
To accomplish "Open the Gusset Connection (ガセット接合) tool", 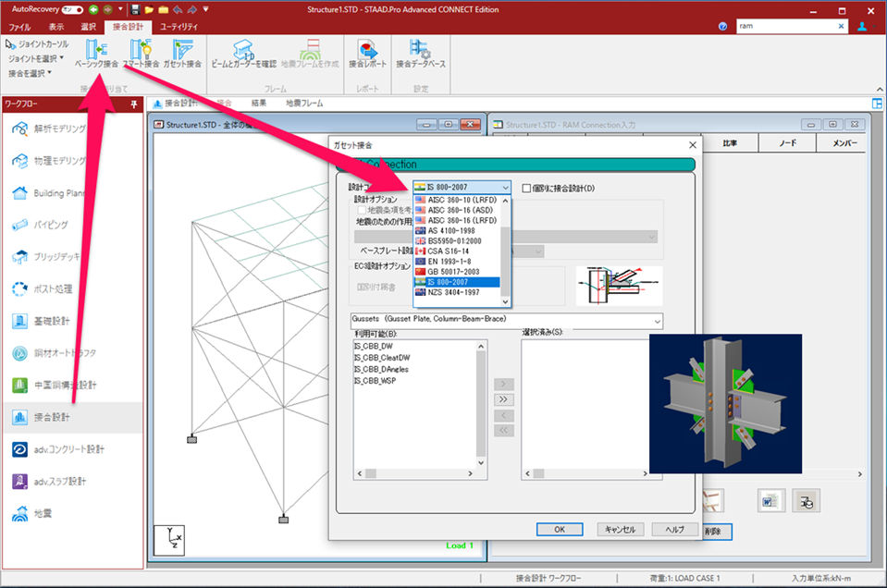I will (182, 54).
